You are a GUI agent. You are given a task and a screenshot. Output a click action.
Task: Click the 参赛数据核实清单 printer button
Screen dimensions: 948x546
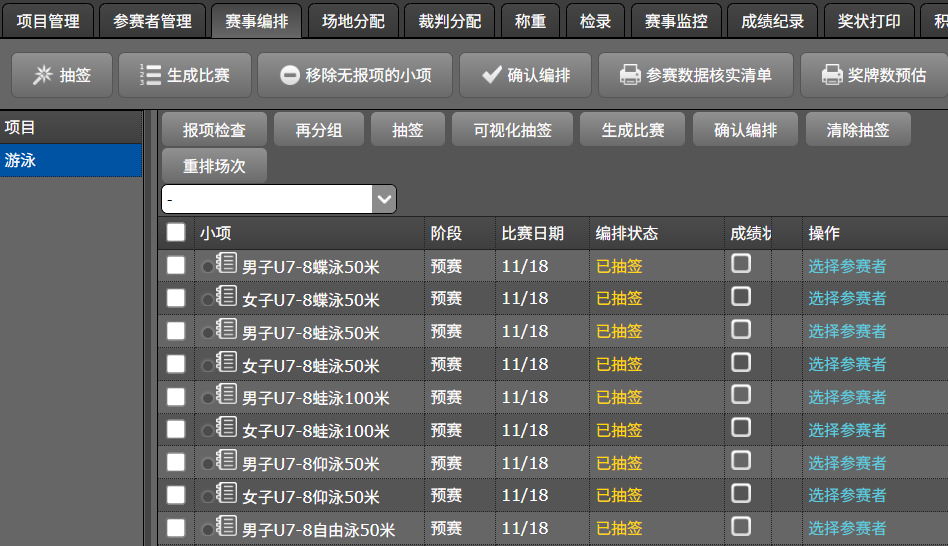click(x=695, y=75)
